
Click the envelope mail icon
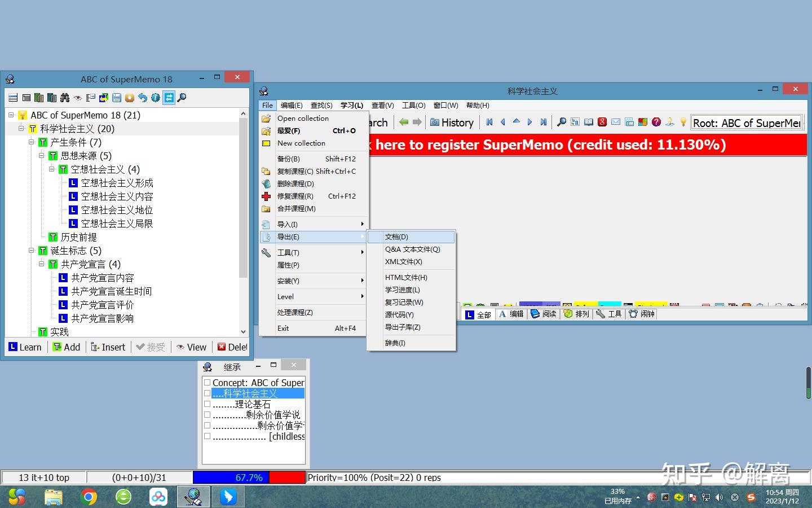coord(616,122)
